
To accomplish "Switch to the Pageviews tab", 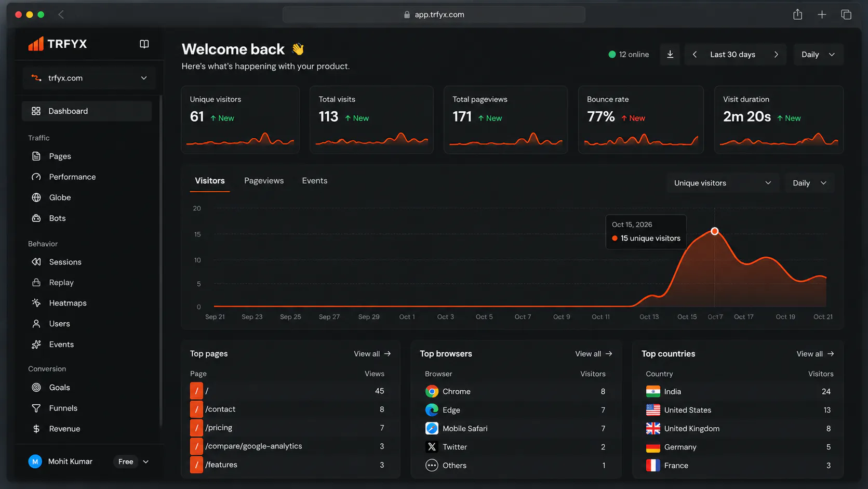I will click(264, 181).
